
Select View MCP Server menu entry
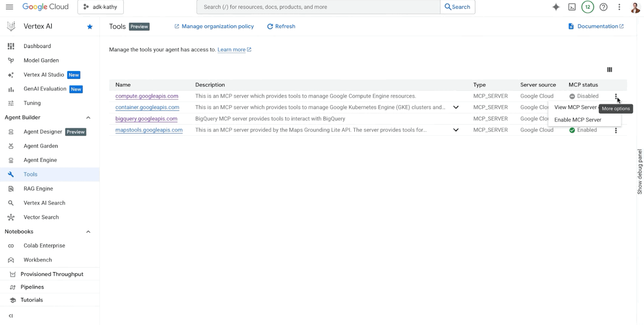click(575, 107)
